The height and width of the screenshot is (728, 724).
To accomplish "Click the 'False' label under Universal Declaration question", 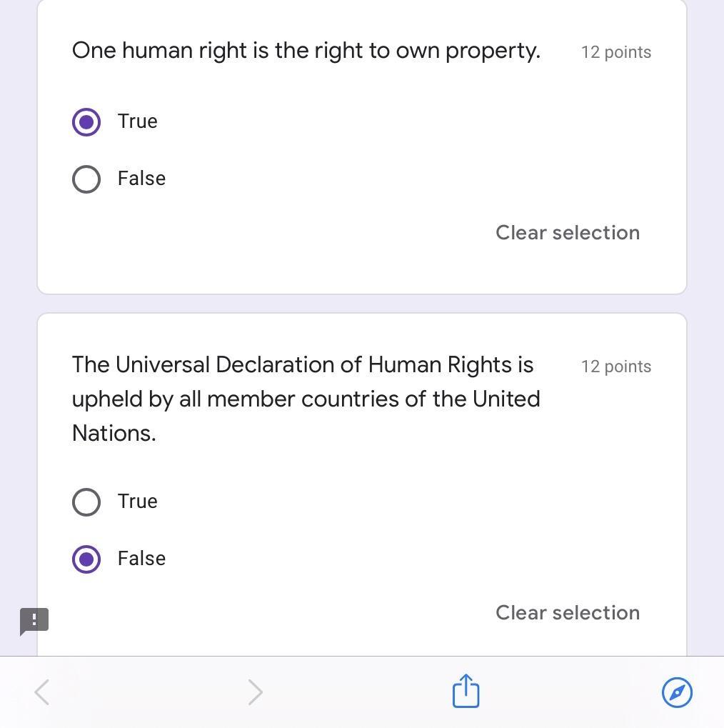I will [x=141, y=559].
